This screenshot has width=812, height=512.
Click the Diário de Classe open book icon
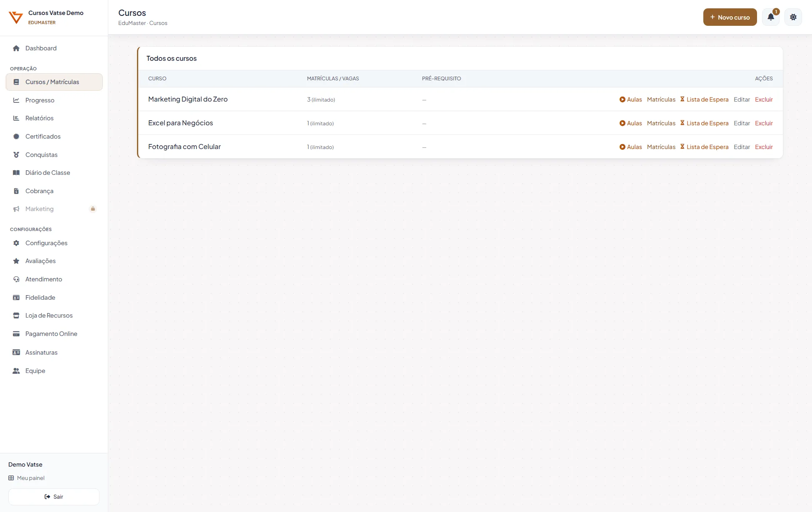[16, 173]
